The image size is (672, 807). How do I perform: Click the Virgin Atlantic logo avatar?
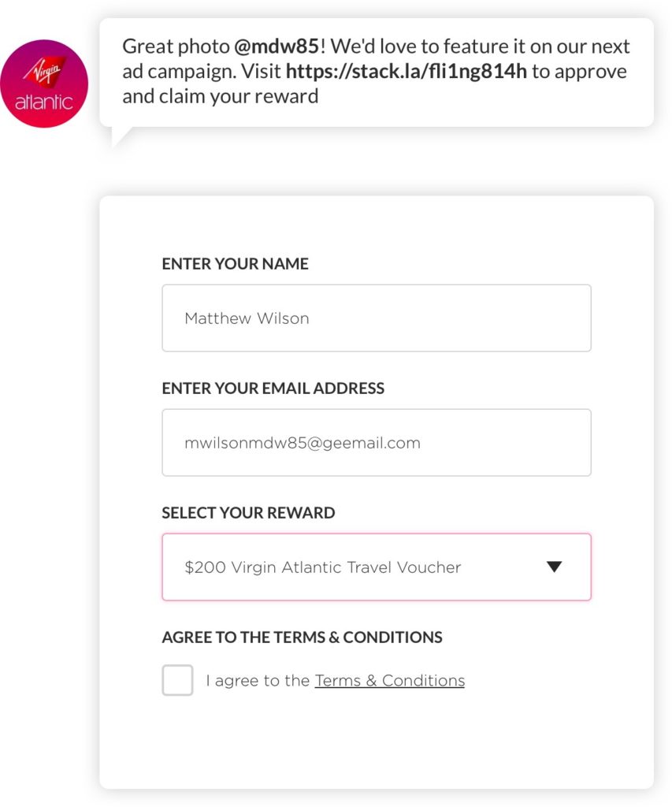click(x=44, y=84)
